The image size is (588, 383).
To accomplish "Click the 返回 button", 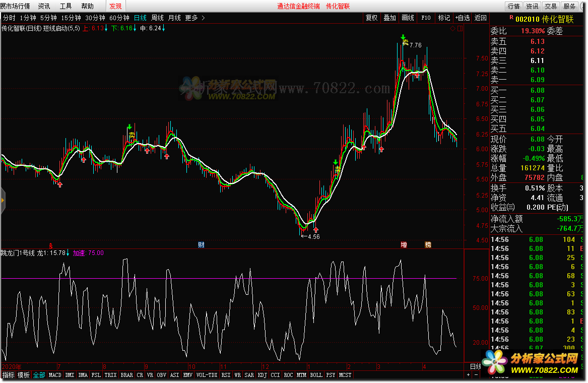I will [x=480, y=18].
